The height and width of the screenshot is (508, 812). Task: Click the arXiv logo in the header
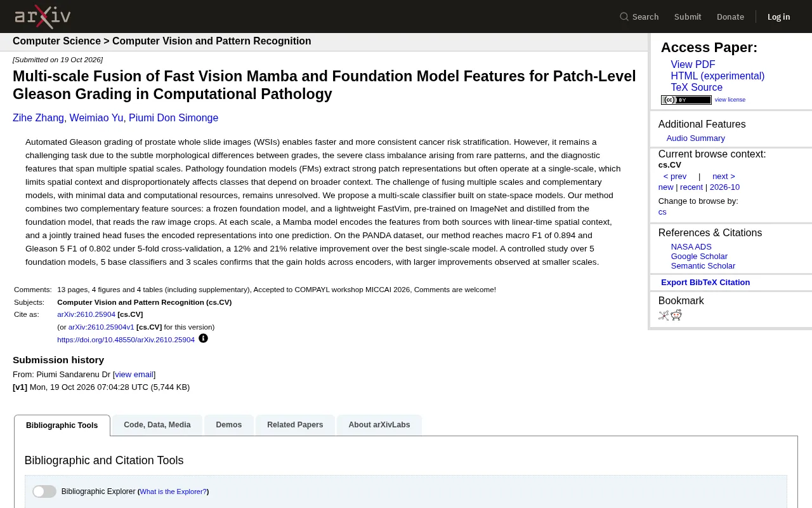(43, 17)
